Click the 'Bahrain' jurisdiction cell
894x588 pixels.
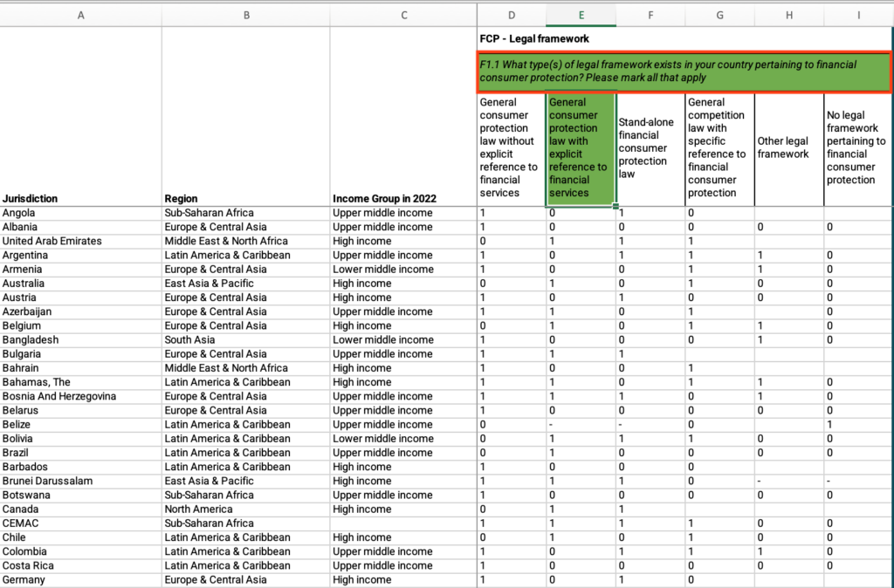tap(81, 368)
